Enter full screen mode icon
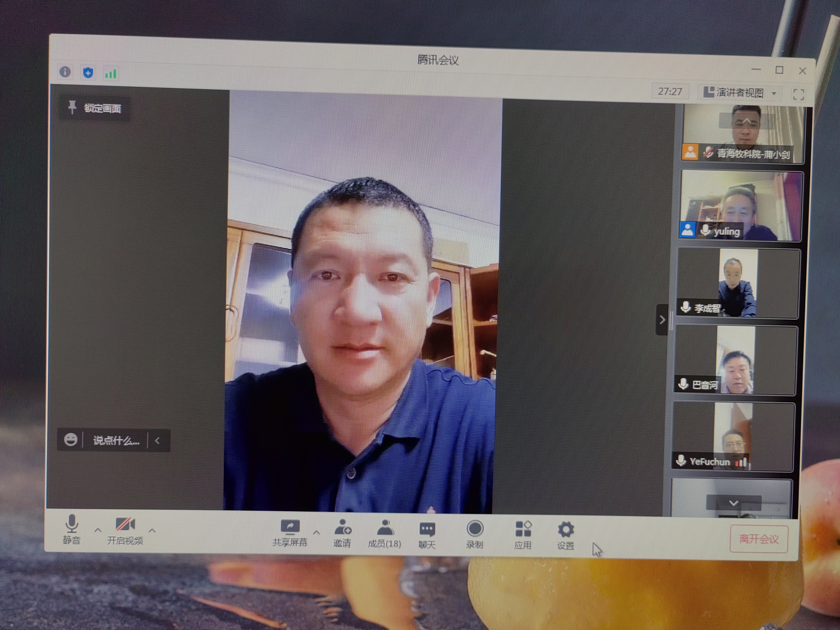The image size is (840, 630). coord(798,94)
